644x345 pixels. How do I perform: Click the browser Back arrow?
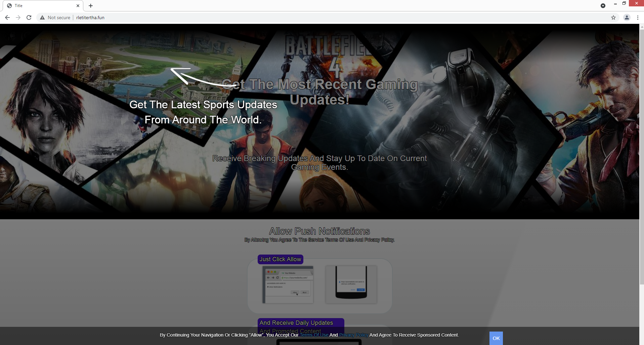[7, 17]
